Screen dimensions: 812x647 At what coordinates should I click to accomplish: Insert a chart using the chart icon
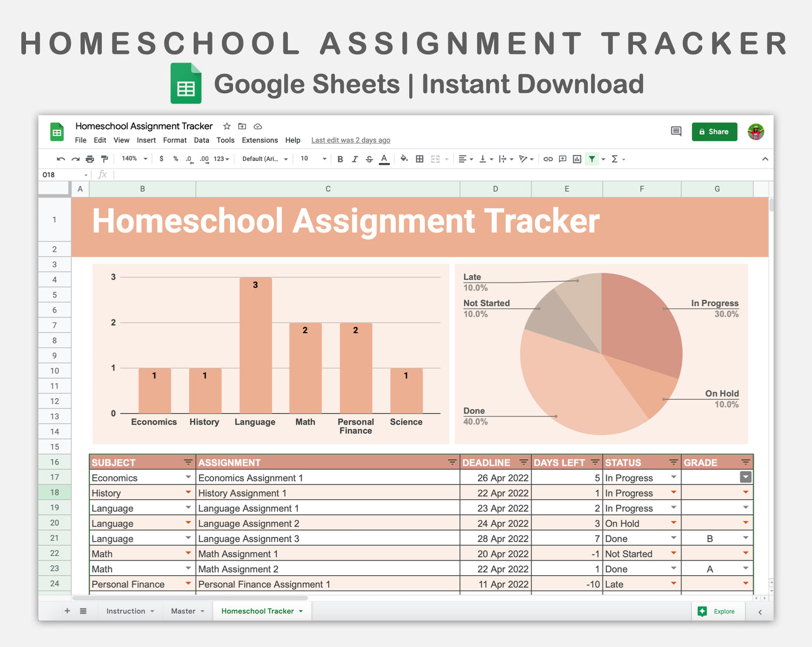577,159
